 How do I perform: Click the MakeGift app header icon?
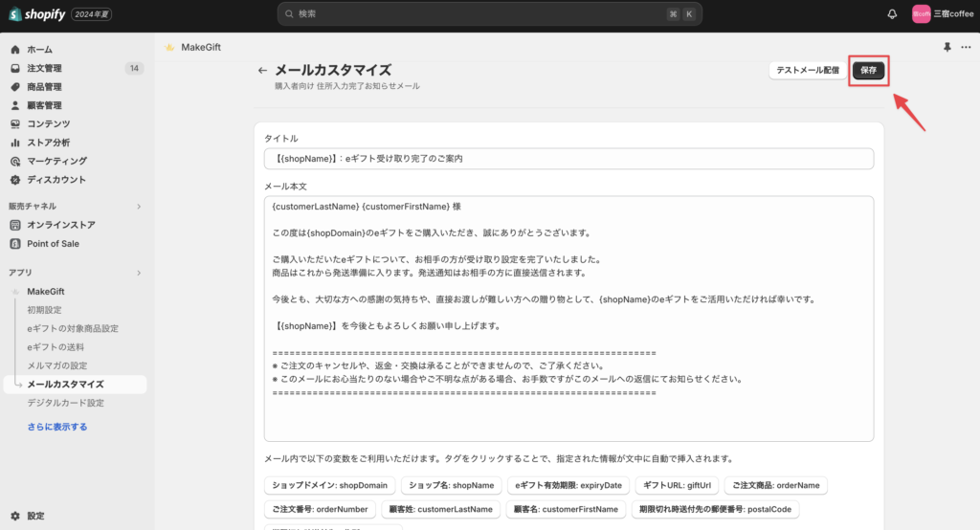(168, 47)
